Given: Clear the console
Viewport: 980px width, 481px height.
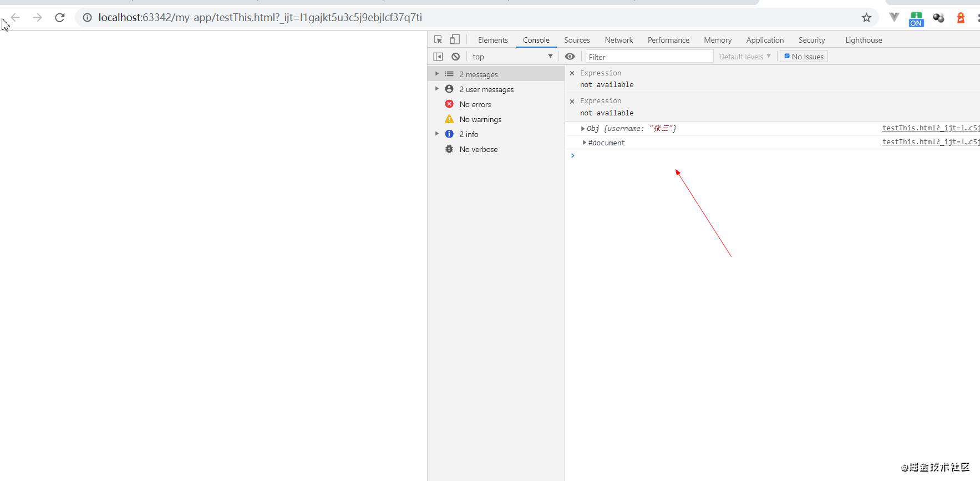Looking at the screenshot, I should 455,57.
